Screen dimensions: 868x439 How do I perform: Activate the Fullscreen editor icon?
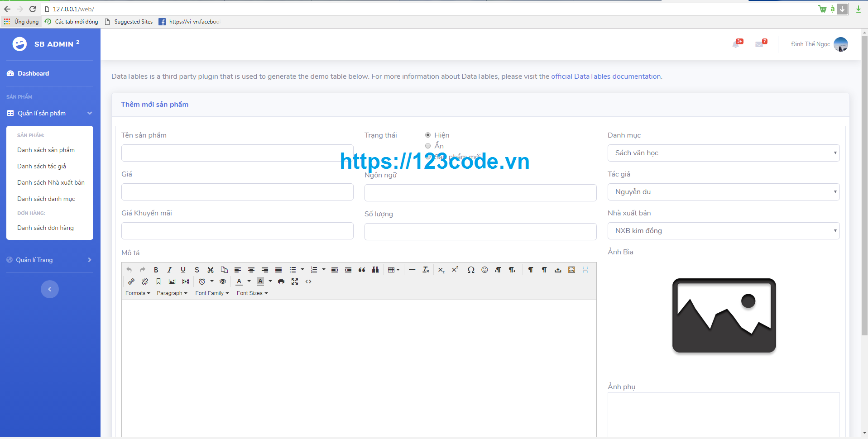click(295, 281)
